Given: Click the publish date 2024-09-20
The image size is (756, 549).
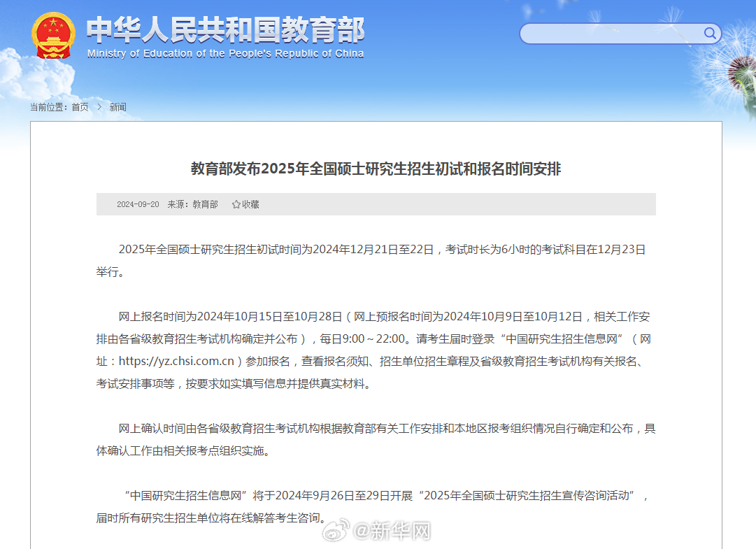Looking at the screenshot, I should pos(138,204).
